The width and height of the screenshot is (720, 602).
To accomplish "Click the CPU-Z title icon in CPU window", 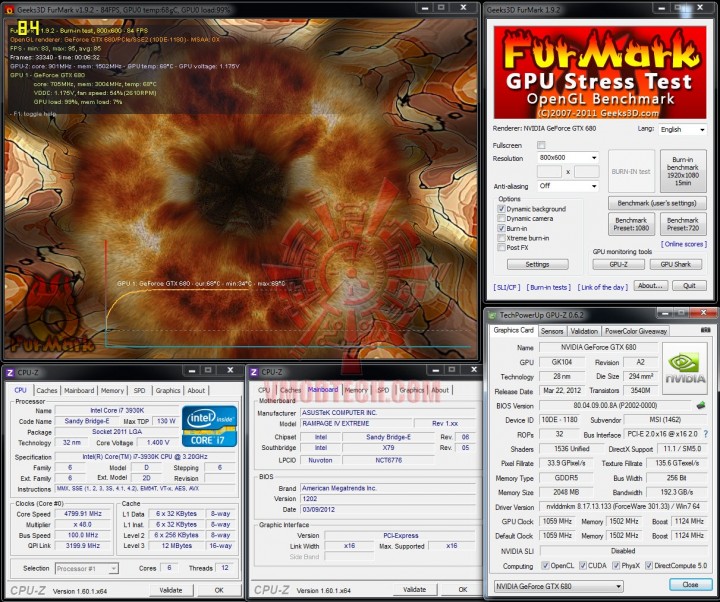I will (10, 372).
